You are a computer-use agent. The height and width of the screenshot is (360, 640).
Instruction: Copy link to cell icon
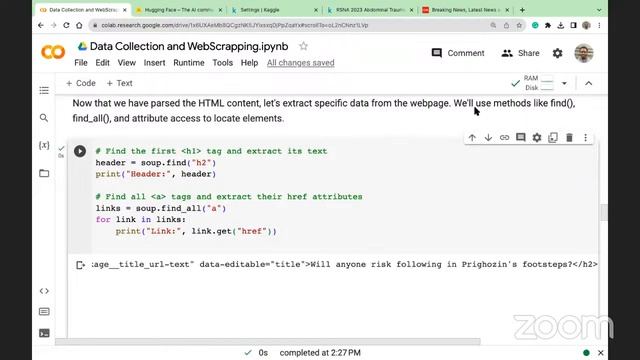pos(504,138)
